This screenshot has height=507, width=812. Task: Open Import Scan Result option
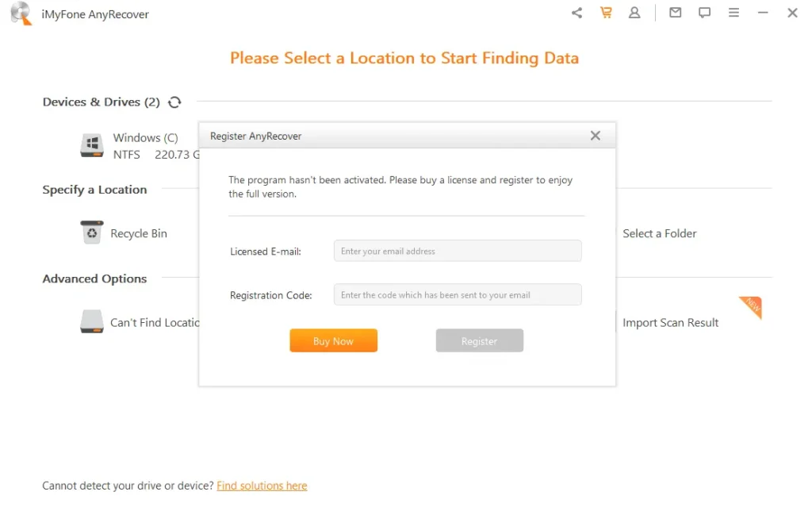click(x=671, y=323)
